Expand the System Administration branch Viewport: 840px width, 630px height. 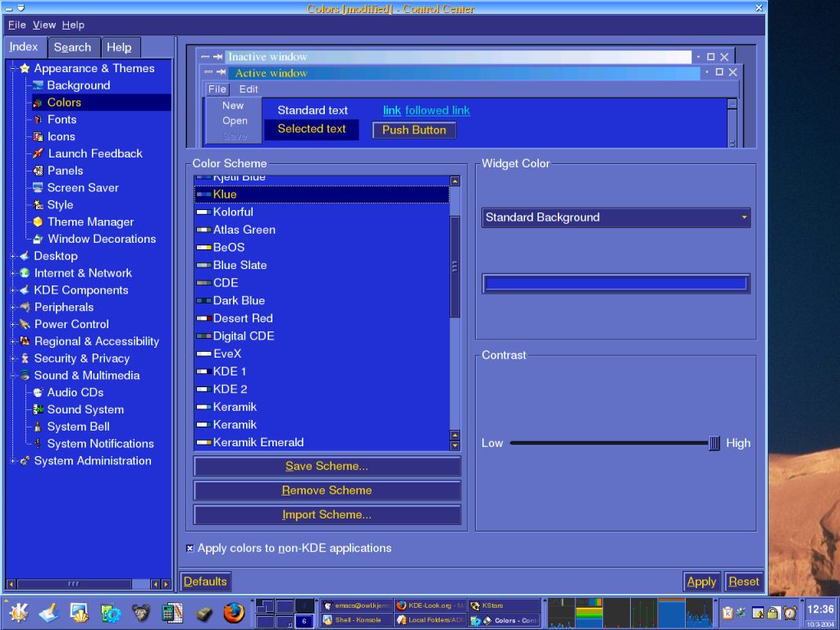(13, 461)
